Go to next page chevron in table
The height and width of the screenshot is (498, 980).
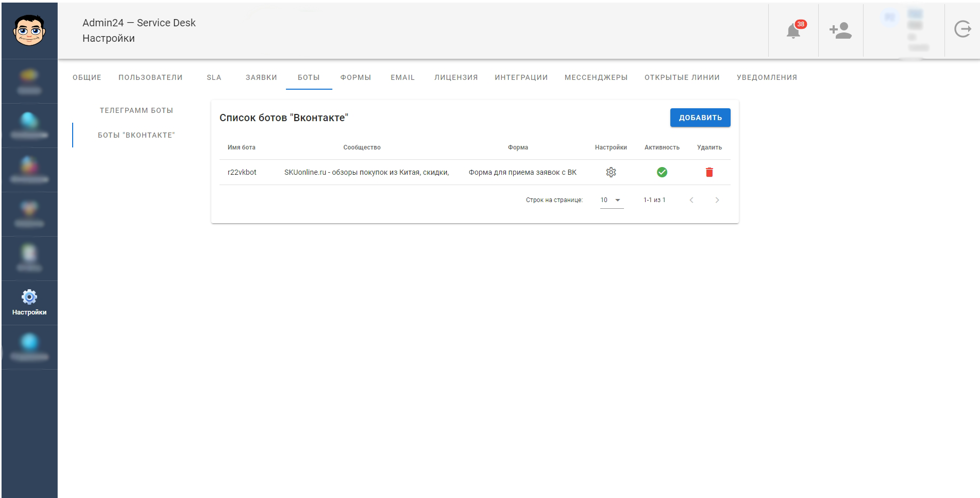coord(717,200)
